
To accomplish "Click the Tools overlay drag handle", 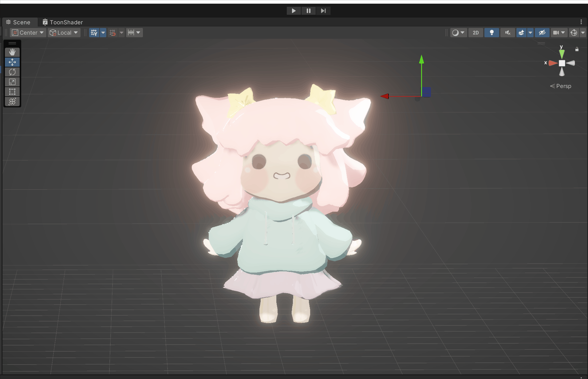I will click(x=12, y=43).
